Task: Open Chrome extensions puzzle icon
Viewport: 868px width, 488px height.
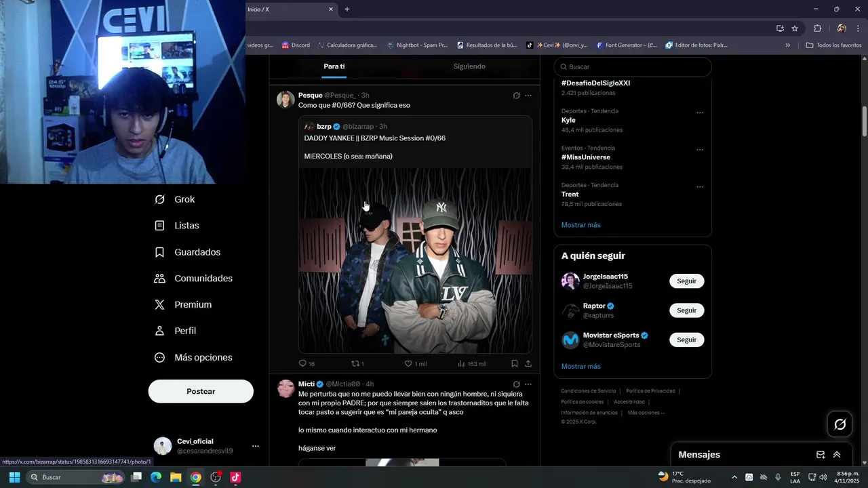Action: (x=817, y=28)
